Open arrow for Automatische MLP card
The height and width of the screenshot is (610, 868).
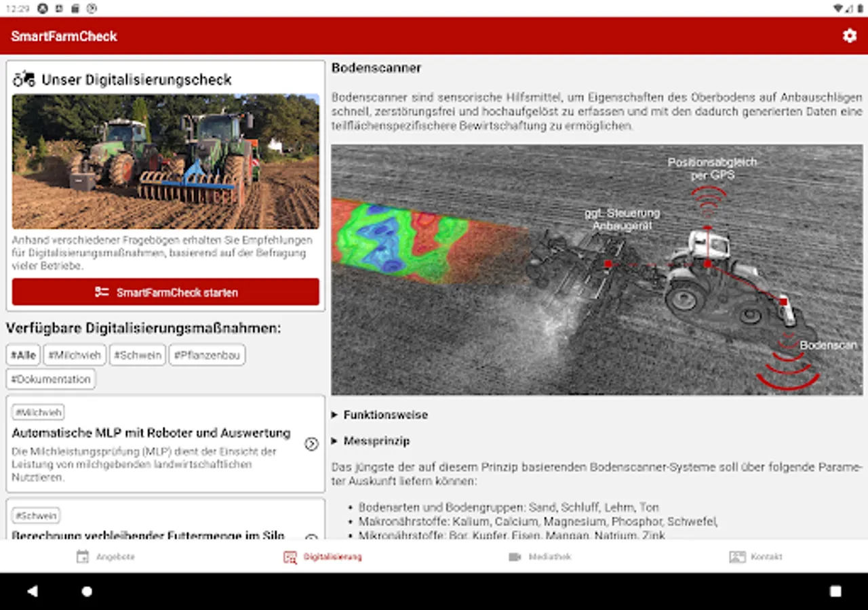(311, 444)
